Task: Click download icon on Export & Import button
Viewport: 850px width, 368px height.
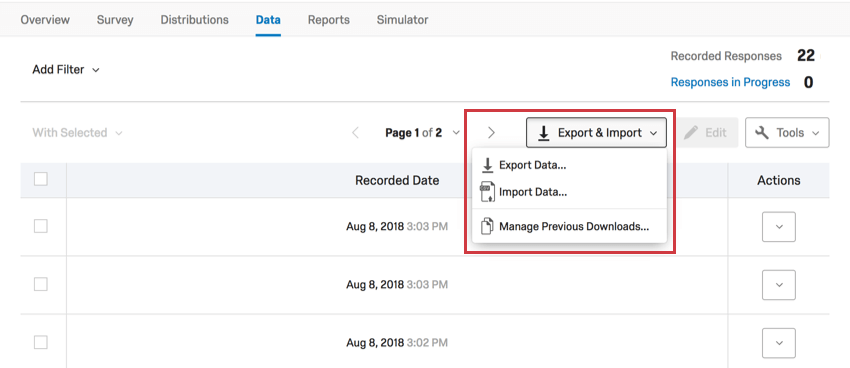Action: (544, 133)
